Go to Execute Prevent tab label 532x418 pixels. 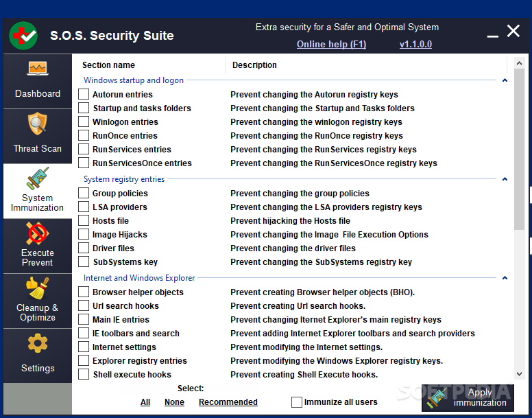[x=37, y=257]
